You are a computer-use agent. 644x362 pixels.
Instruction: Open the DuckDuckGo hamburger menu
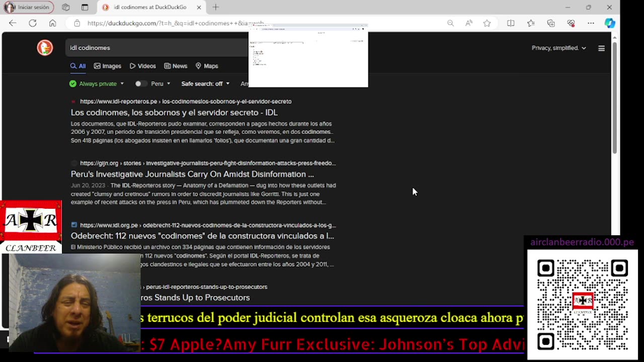[x=601, y=48]
